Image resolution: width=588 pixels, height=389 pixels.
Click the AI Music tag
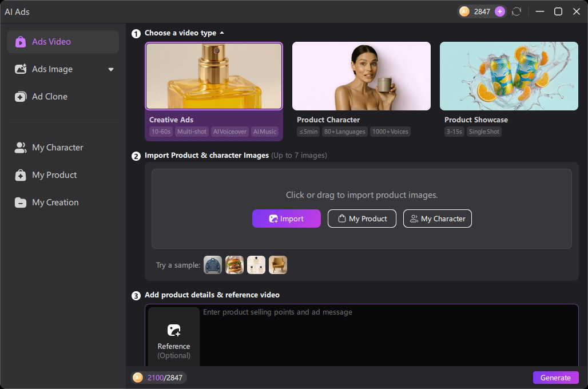265,132
